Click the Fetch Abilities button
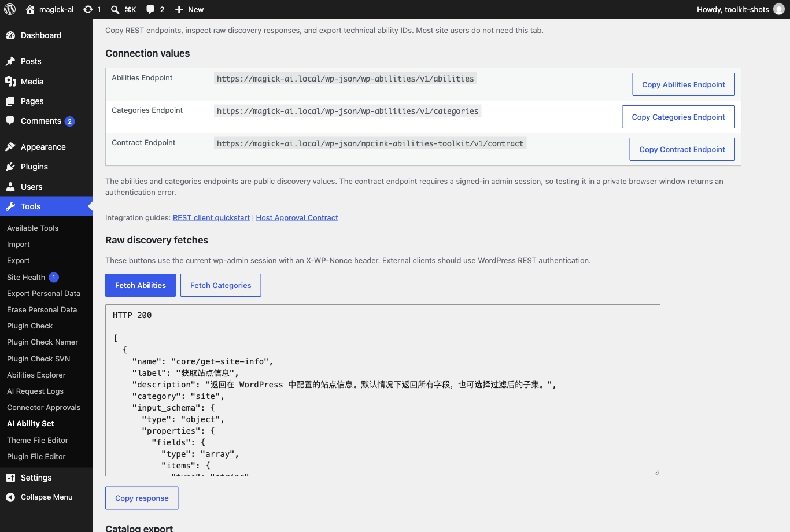The width and height of the screenshot is (790, 532). [x=141, y=285]
